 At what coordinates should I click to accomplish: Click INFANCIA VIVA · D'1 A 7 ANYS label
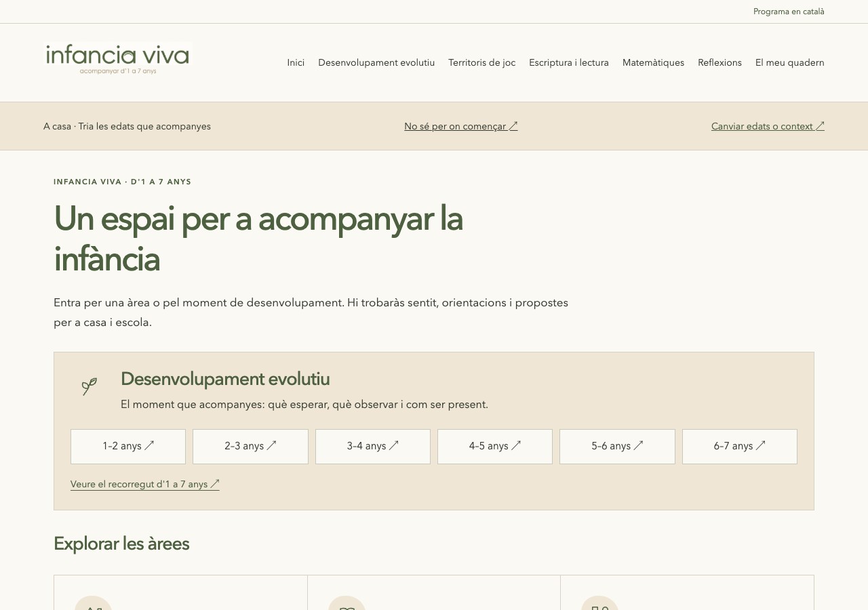point(123,182)
